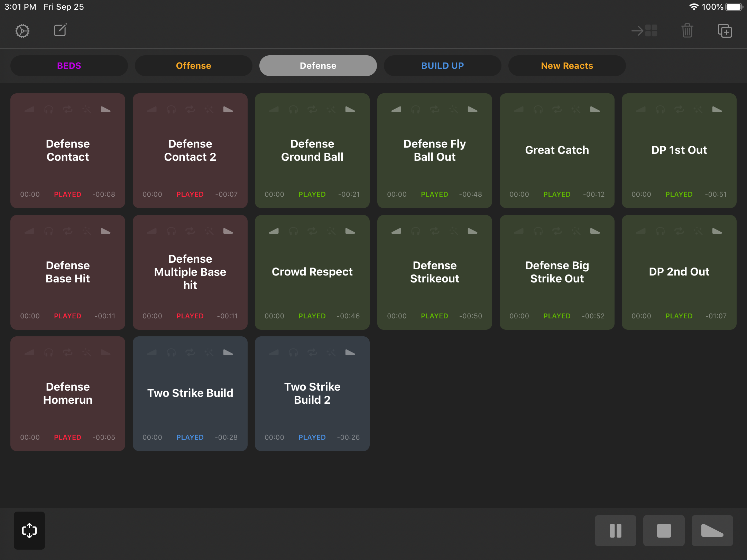Click headphone icon on Defense Homerun pad
This screenshot has height=560, width=747.
coord(49,352)
